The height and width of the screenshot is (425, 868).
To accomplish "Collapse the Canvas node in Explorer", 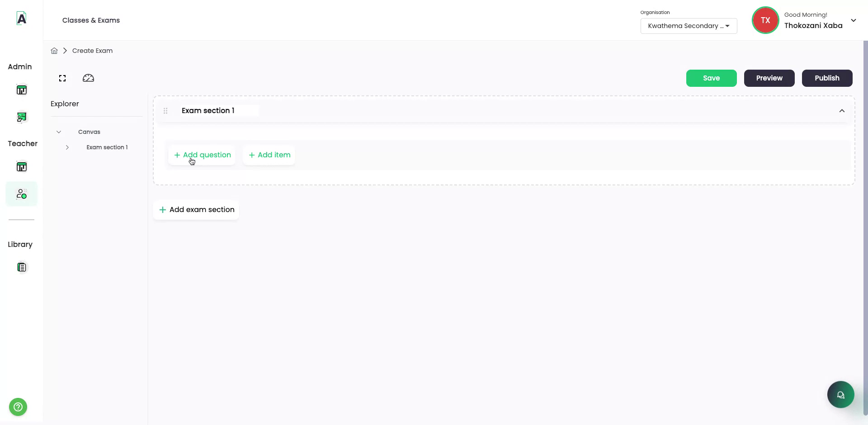I will click(x=59, y=132).
